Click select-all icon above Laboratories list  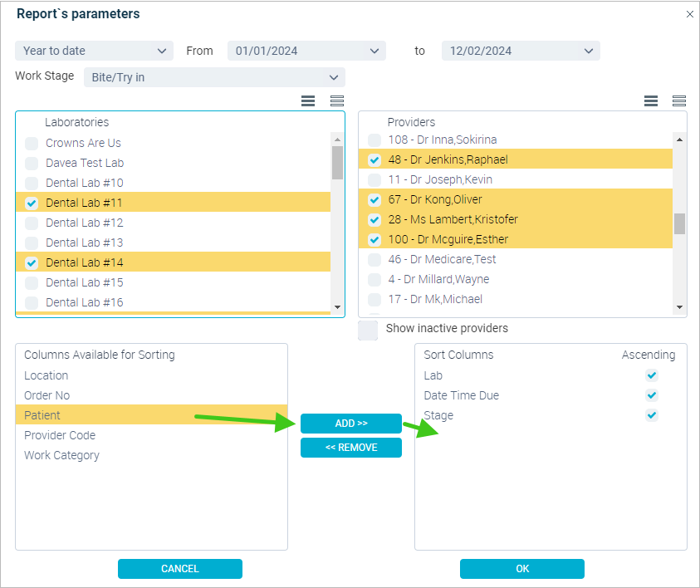(x=308, y=100)
